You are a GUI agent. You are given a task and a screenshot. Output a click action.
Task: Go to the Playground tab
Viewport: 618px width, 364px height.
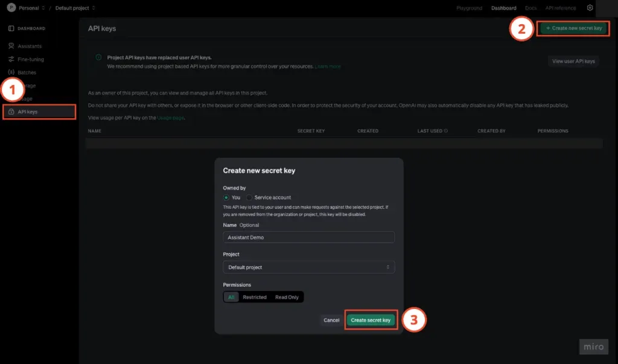[470, 8]
